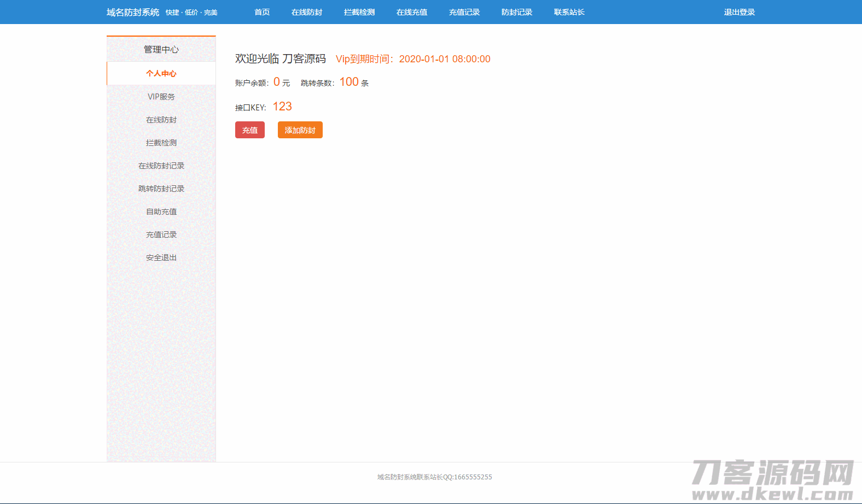862x504 pixels.
Task: Select 自助充值 in the sidebar
Action: (161, 212)
